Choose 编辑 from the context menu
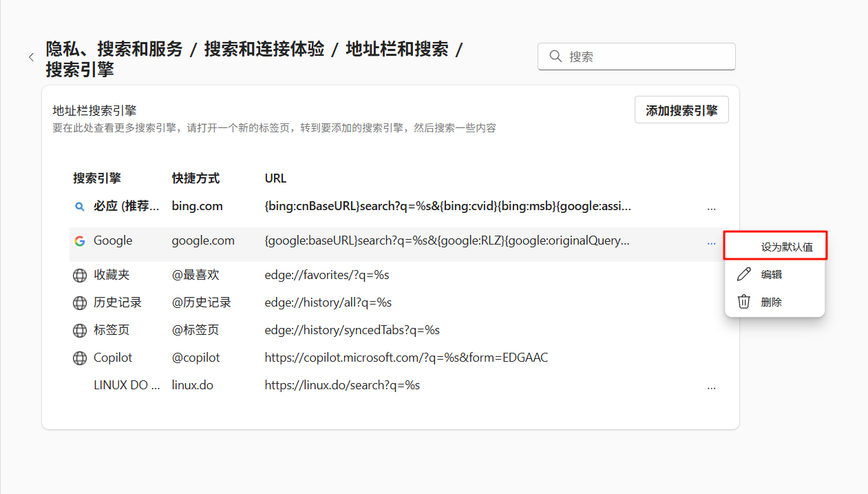Screen dimensions: 868x494 point(775,274)
